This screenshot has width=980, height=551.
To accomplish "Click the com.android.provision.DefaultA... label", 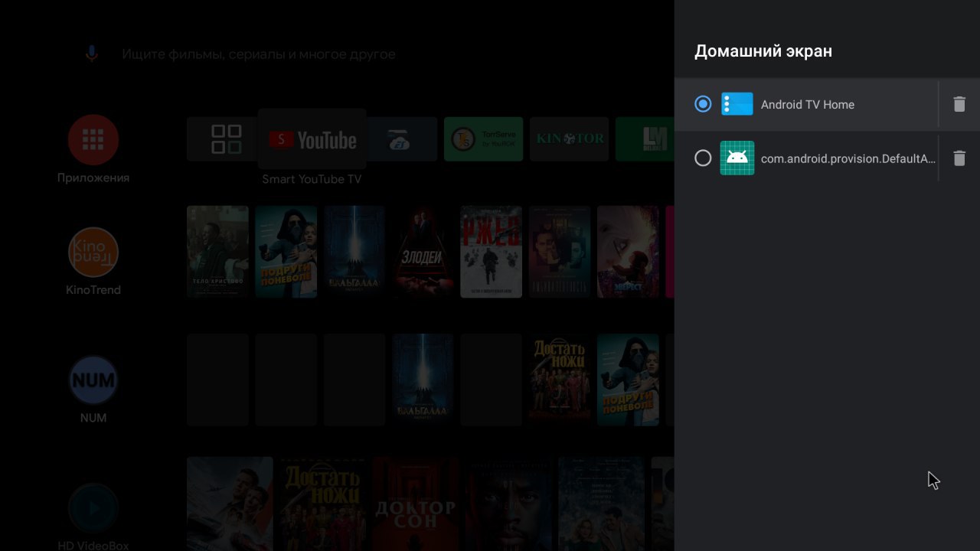I will point(848,159).
